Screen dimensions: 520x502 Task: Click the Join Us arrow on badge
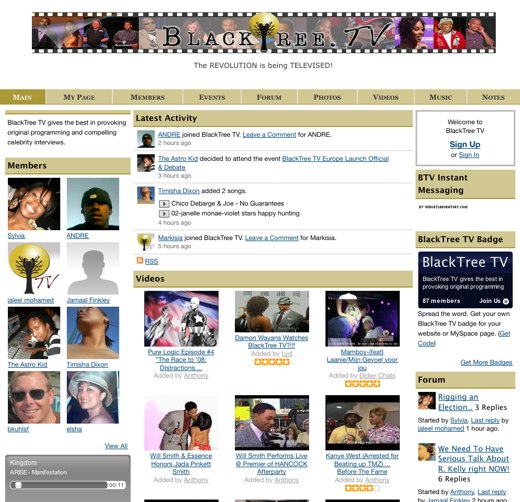click(506, 301)
